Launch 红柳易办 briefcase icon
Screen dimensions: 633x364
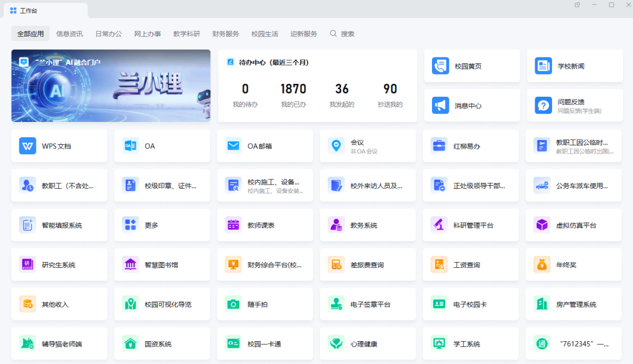439,146
